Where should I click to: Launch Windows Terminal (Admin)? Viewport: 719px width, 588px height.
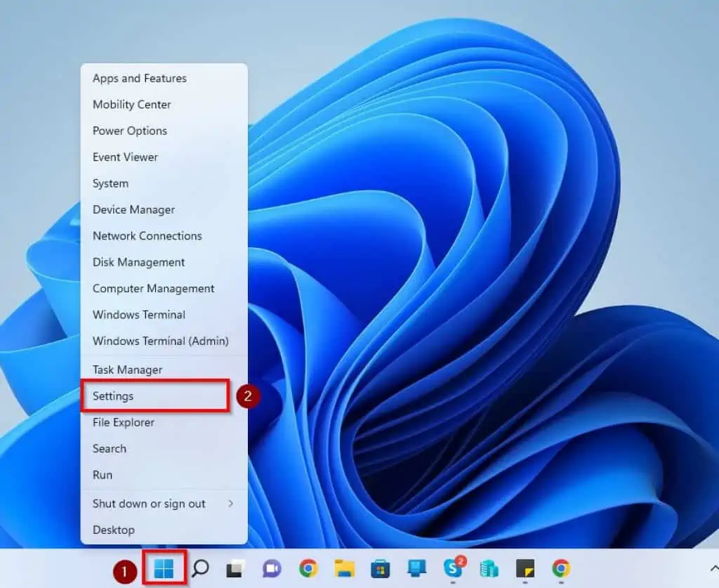point(160,341)
